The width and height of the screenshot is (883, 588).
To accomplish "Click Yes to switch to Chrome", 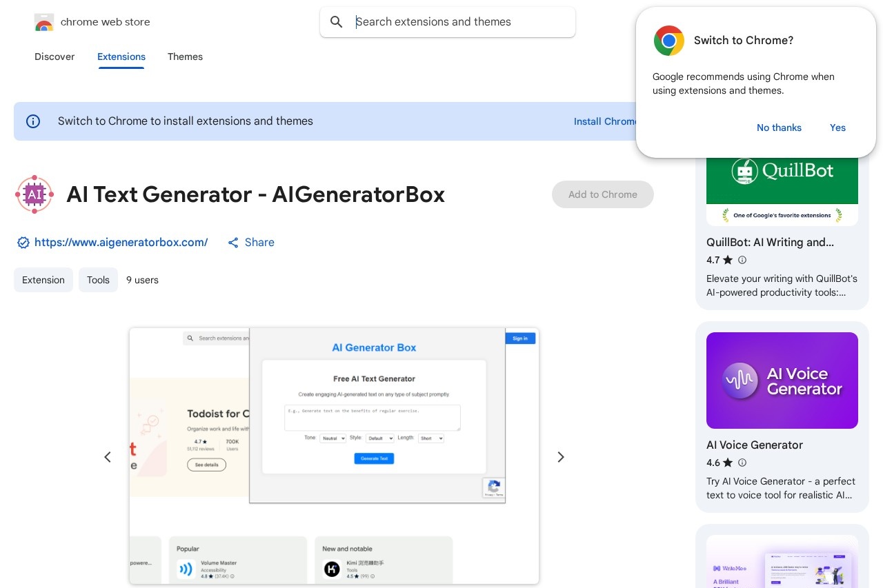I will click(x=837, y=128).
